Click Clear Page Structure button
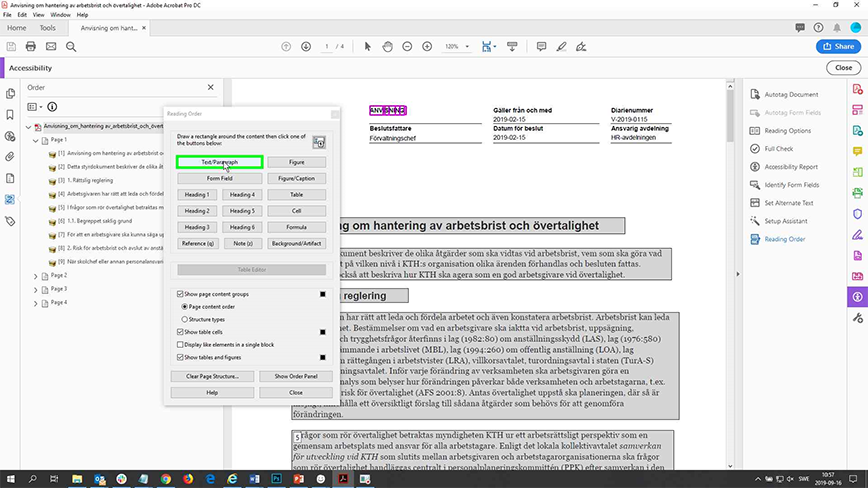This screenshot has height=488, width=868. point(213,376)
